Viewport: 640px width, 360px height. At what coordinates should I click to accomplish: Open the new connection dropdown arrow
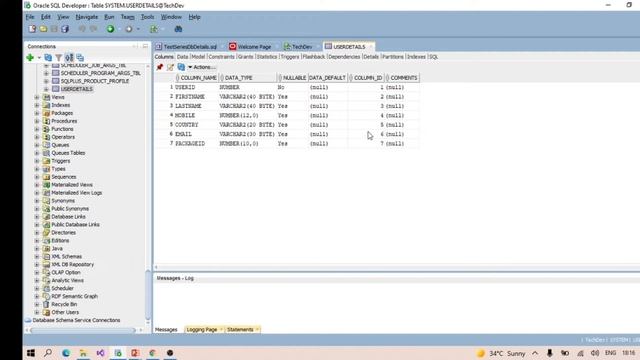pos(39,58)
